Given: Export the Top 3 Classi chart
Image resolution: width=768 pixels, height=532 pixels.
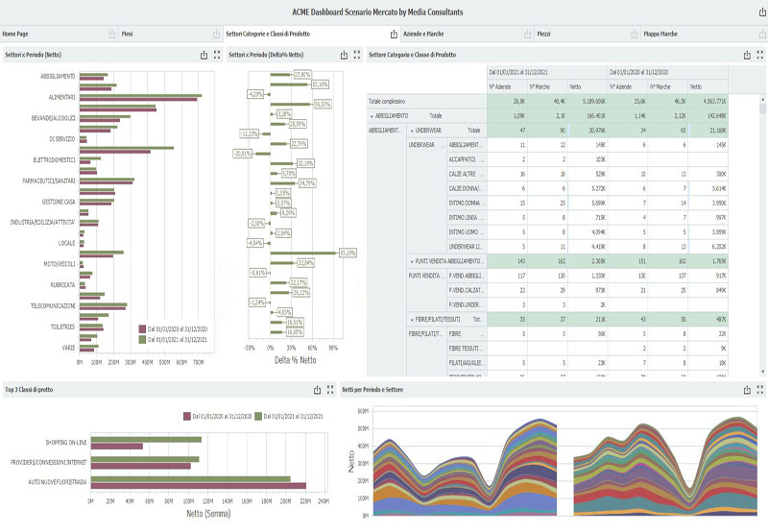Looking at the screenshot, I should click(317, 390).
